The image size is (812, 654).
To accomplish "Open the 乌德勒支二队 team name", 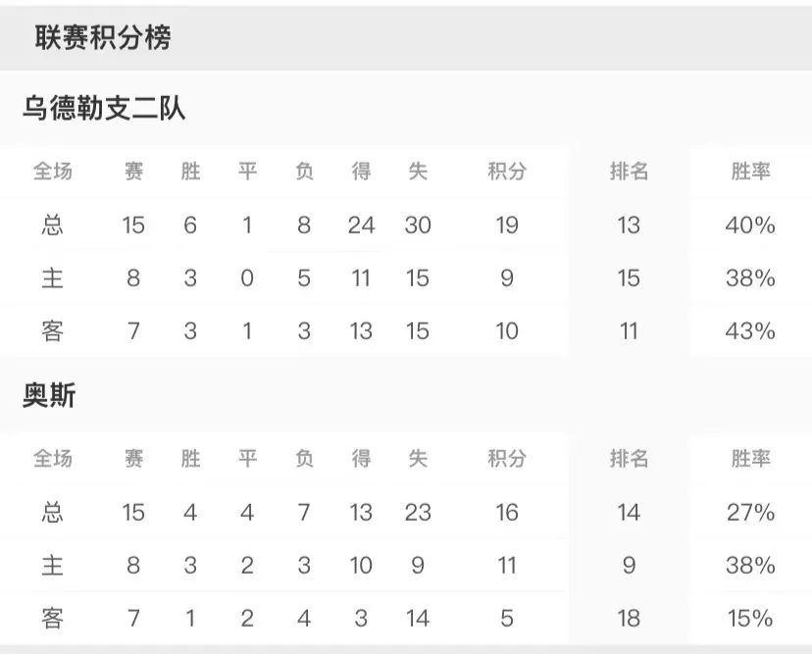I will click(104, 109).
